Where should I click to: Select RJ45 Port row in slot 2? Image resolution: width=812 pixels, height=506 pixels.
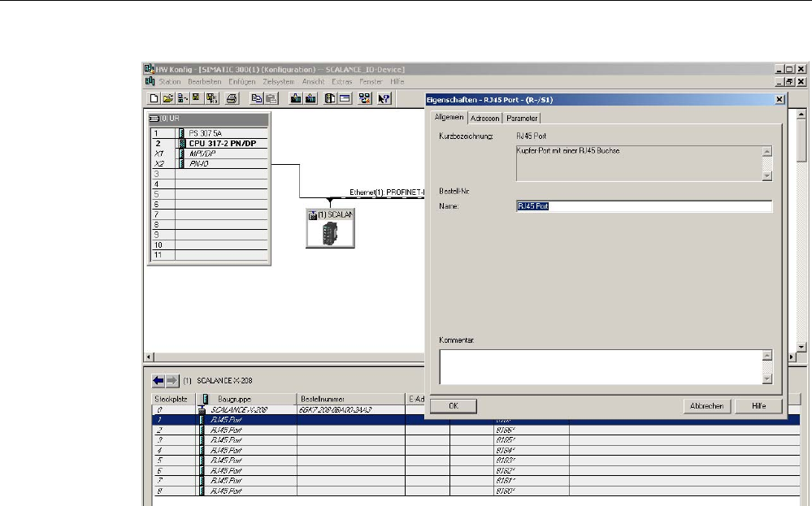[476, 430]
